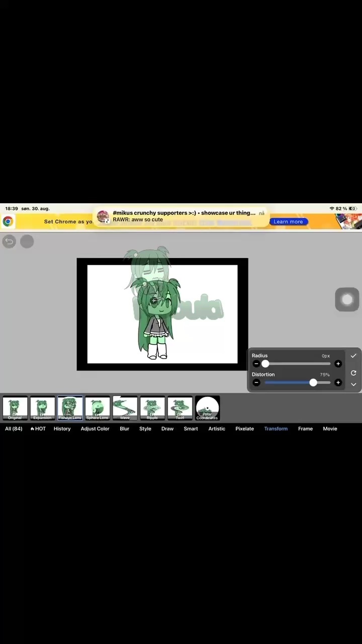The image size is (362, 644).
Task: Tap the 18:39 clock in status bar
Action: coord(12,208)
